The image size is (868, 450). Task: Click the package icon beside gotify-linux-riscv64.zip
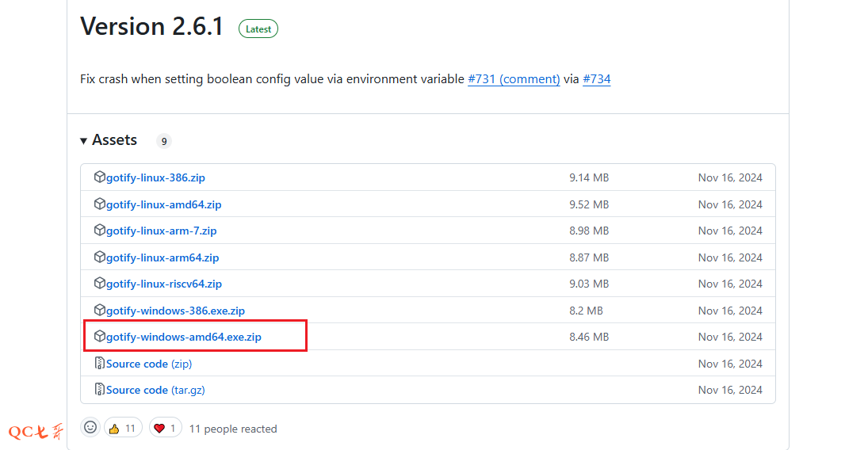click(100, 284)
